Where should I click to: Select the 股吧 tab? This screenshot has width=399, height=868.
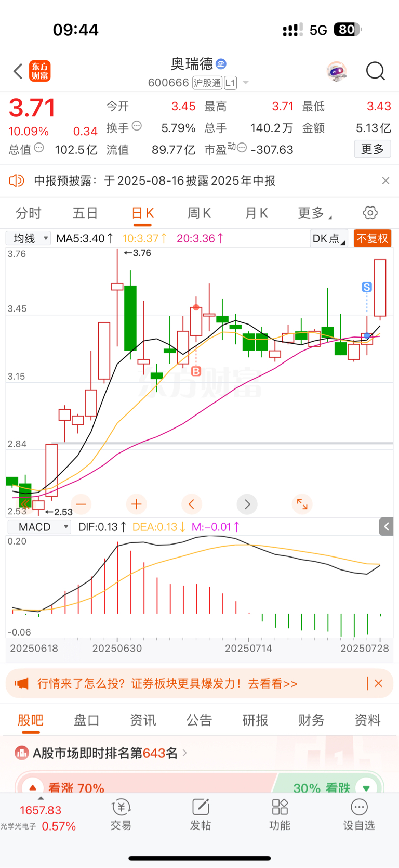pyautogui.click(x=31, y=720)
